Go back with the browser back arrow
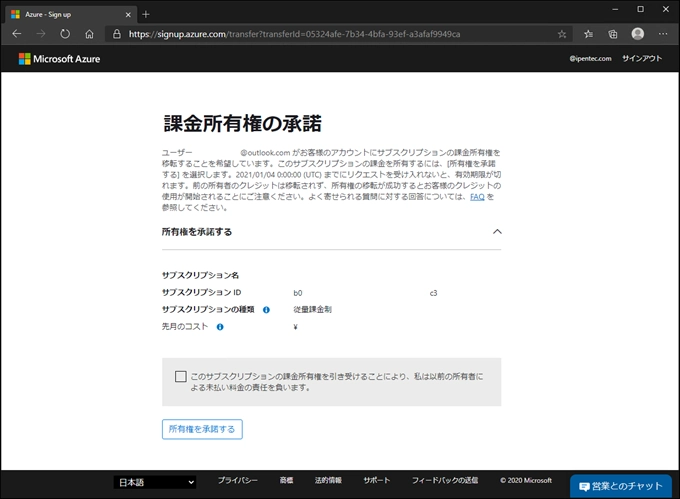The height and width of the screenshot is (499, 680). click(17, 34)
